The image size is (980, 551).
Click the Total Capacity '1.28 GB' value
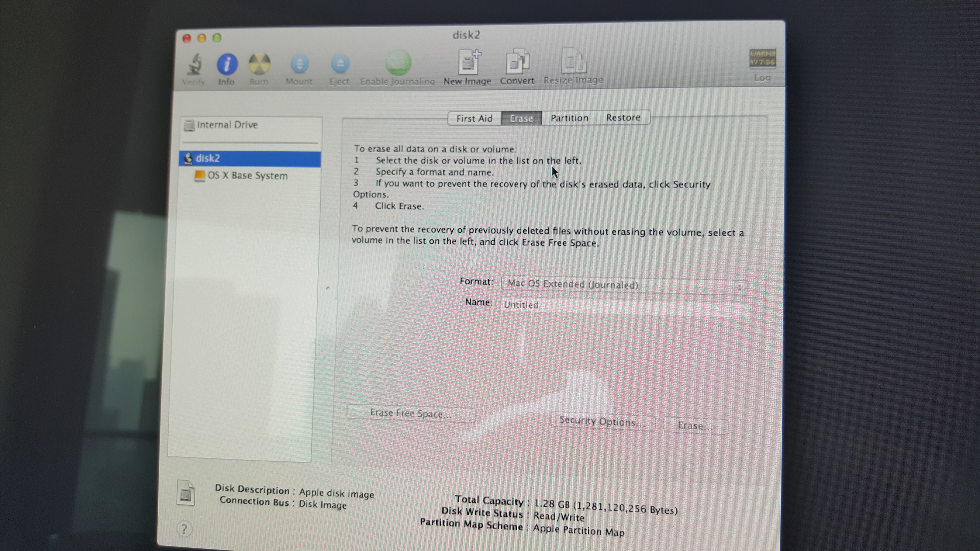[605, 506]
